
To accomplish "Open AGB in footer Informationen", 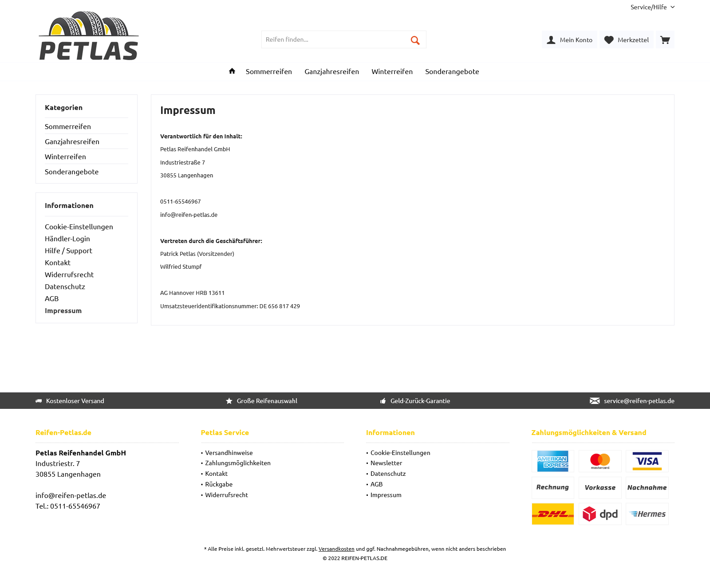I will click(377, 484).
